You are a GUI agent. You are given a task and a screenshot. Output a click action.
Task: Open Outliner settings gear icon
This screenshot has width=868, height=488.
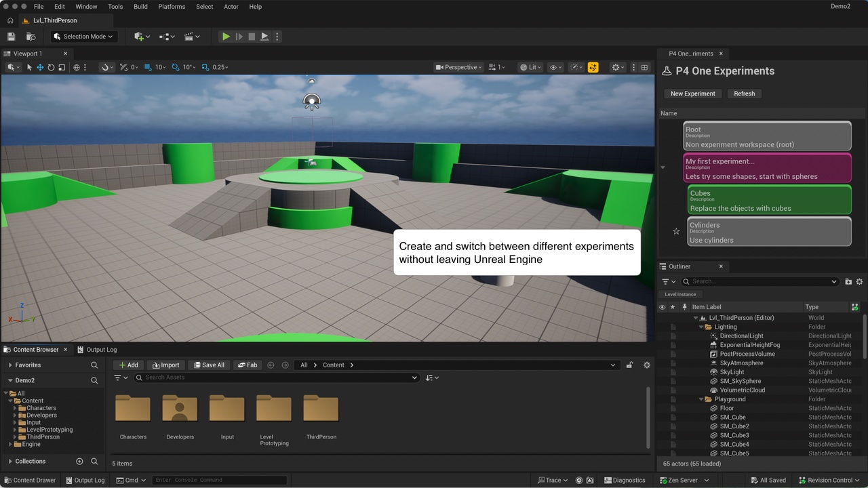[x=859, y=281]
